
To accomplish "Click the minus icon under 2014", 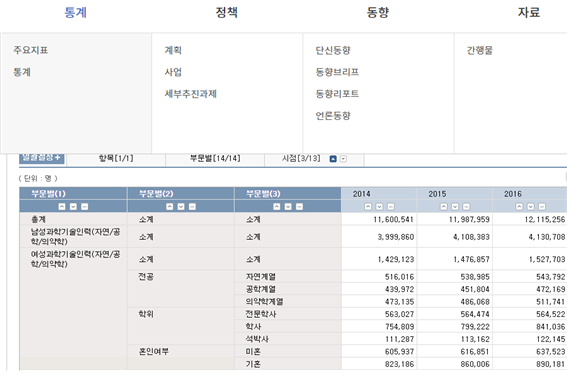I will point(391,206).
